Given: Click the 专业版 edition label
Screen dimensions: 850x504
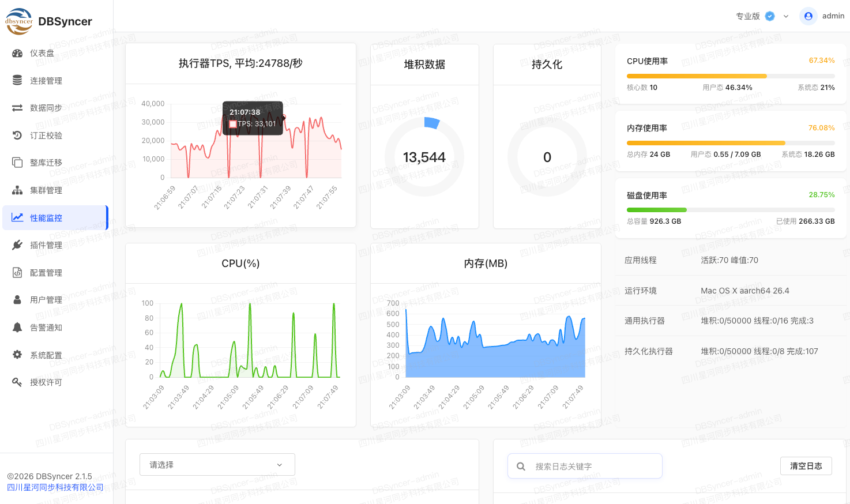Looking at the screenshot, I should pyautogui.click(x=748, y=16).
